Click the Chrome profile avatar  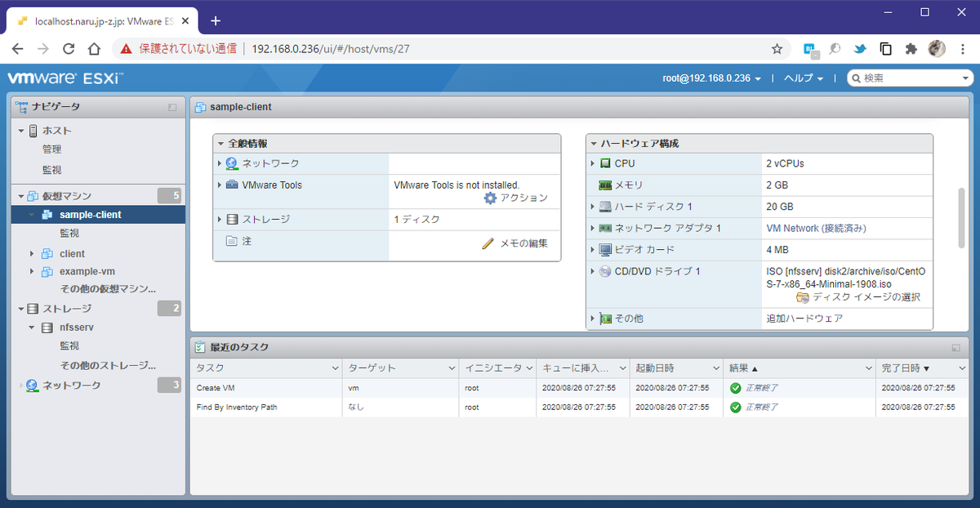[x=938, y=49]
